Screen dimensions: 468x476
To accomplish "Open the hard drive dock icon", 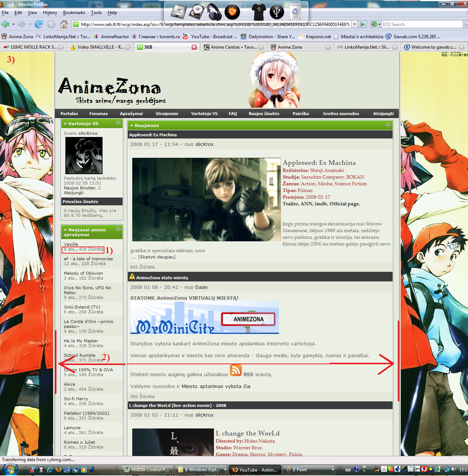I will point(196,12).
